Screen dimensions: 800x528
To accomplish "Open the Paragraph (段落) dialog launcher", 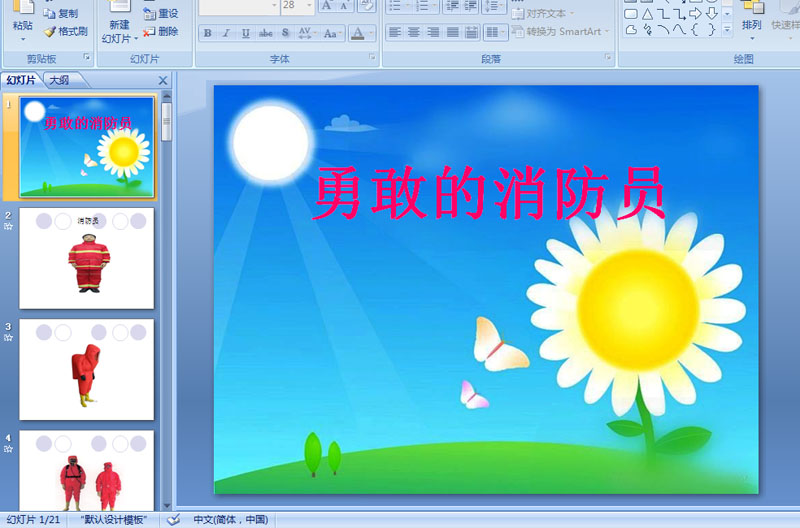I will tap(608, 58).
